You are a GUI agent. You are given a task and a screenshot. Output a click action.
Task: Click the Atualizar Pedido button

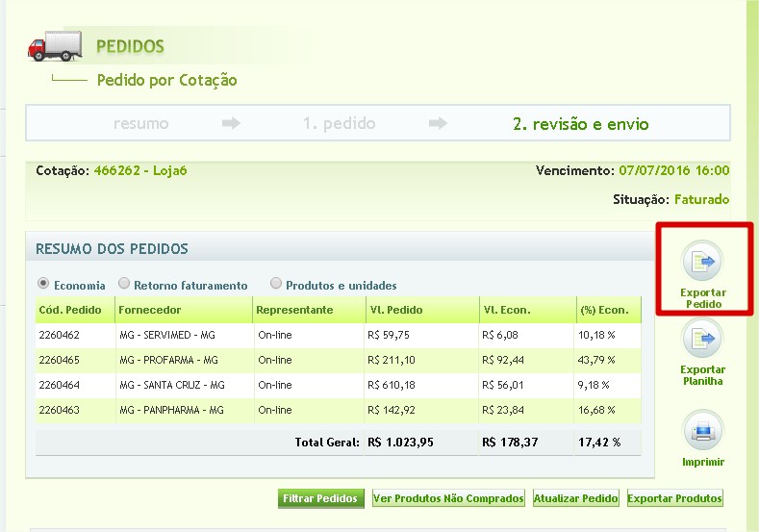575,498
